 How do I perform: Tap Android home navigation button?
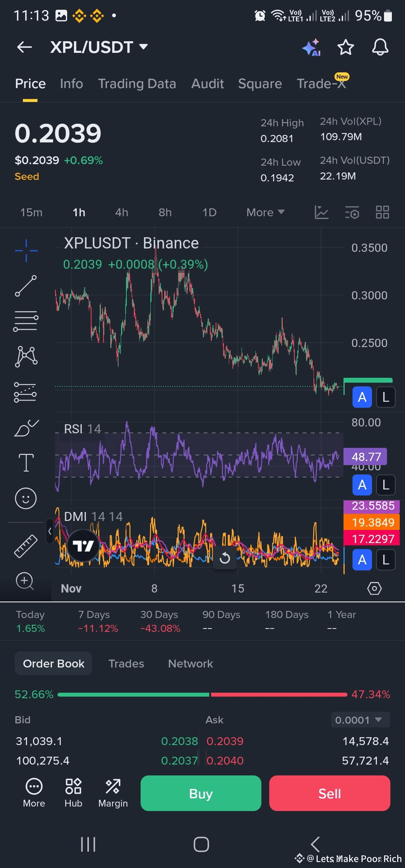[x=201, y=844]
